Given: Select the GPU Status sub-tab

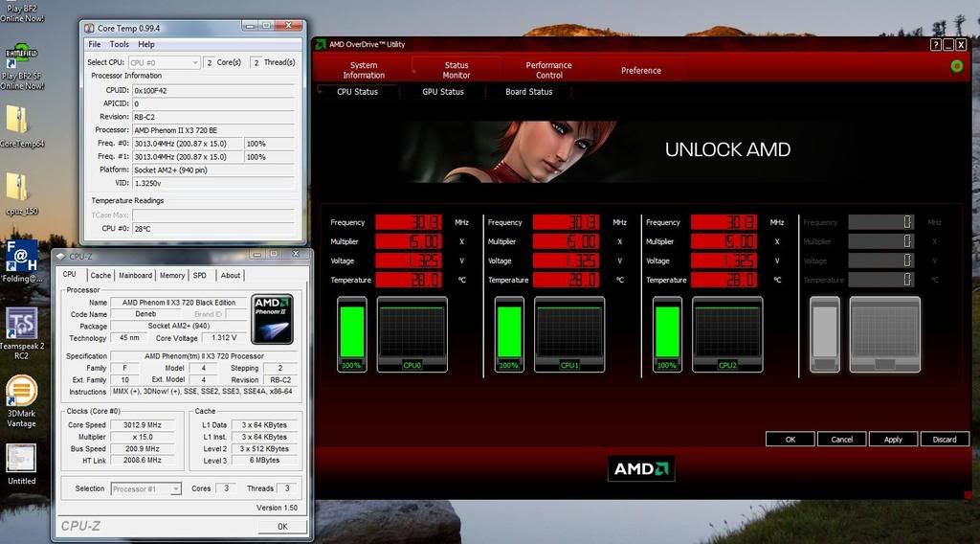Looking at the screenshot, I should coord(442,91).
